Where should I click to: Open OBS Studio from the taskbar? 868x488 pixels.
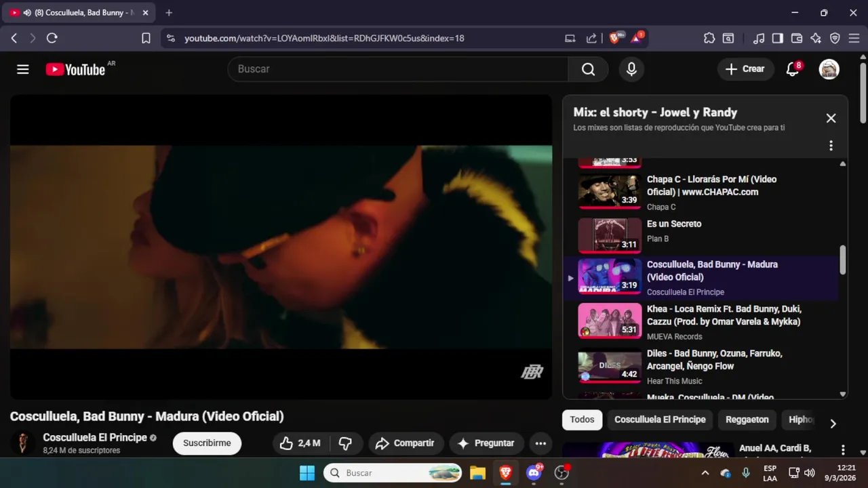click(x=562, y=472)
